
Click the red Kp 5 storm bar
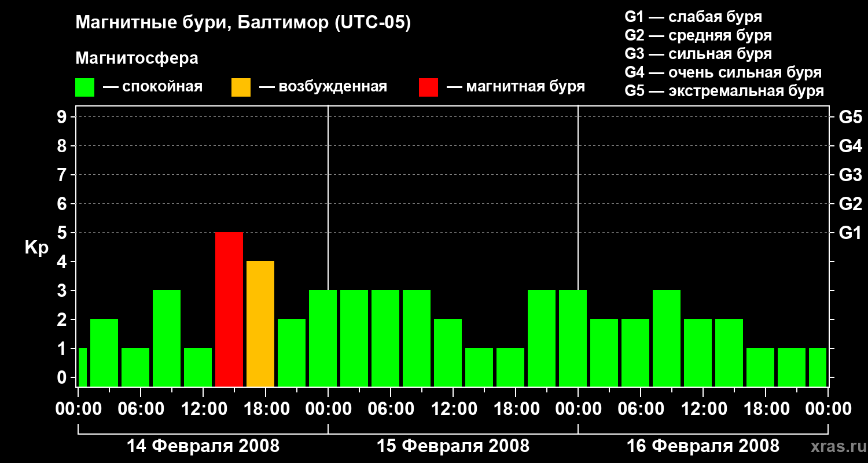[x=229, y=309]
